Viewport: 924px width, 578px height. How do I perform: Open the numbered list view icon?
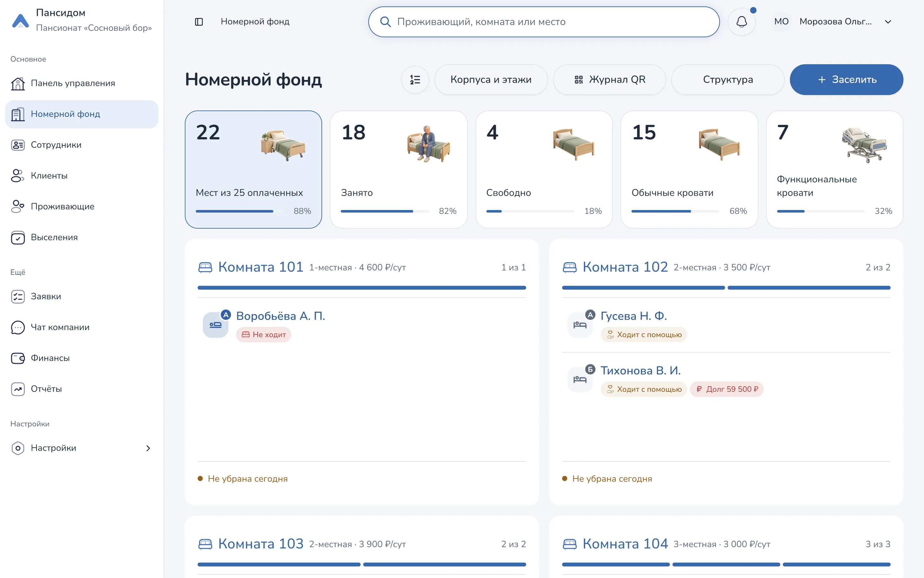point(415,80)
